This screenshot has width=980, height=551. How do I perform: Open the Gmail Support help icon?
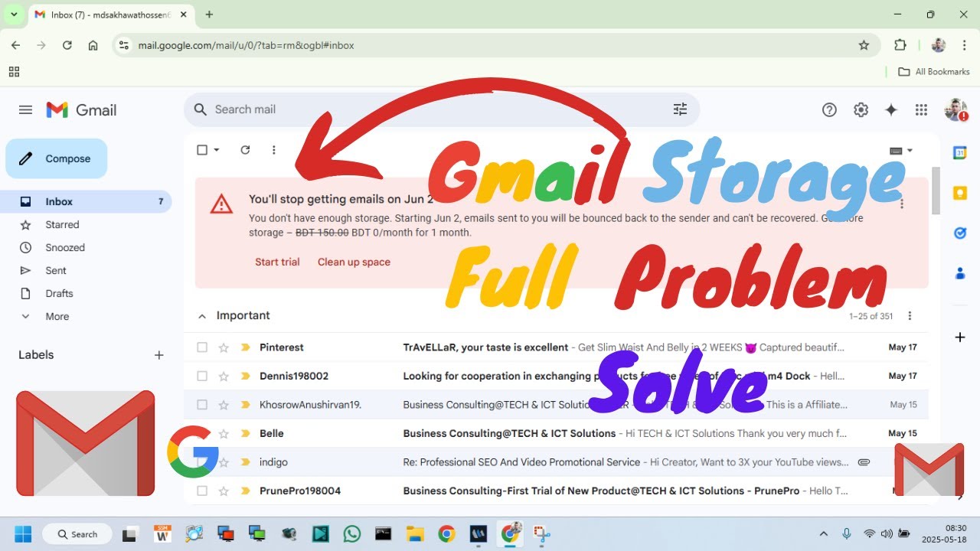829,110
